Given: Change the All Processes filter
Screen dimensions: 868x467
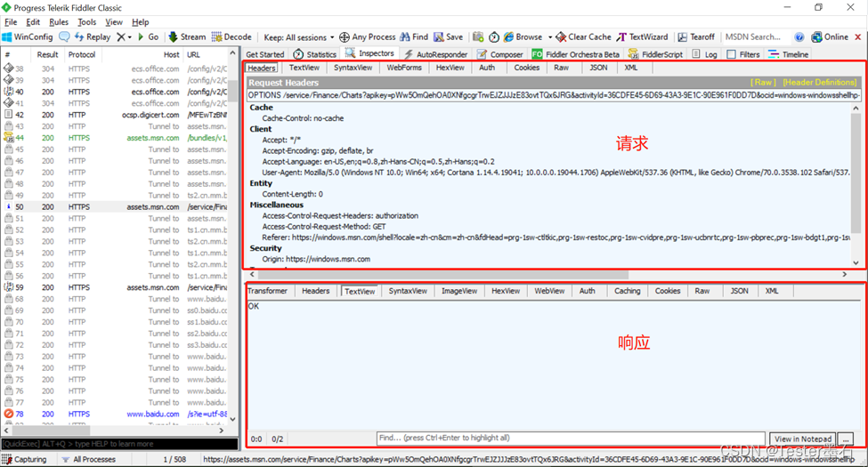Looking at the screenshot, I should pos(88,459).
